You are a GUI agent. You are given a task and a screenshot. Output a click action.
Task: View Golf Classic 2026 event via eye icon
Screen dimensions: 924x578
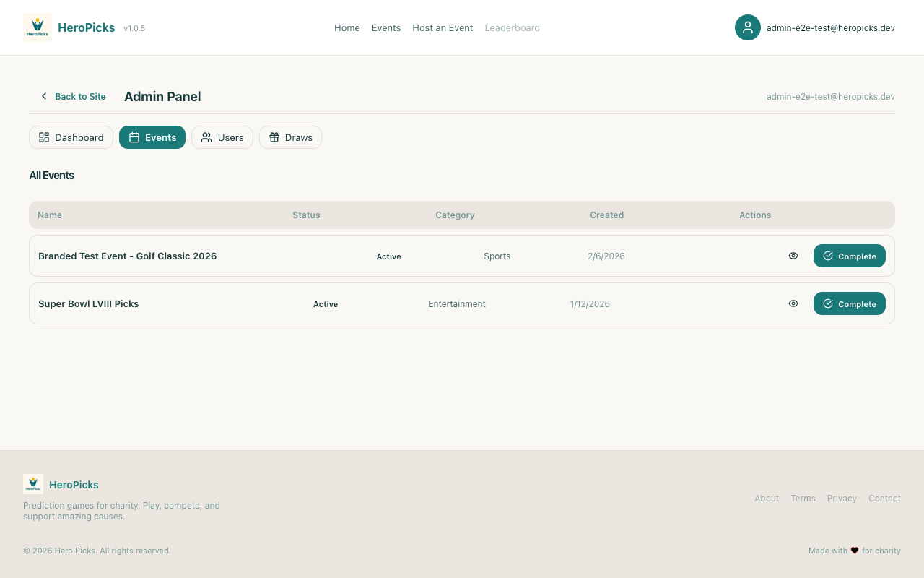click(793, 256)
